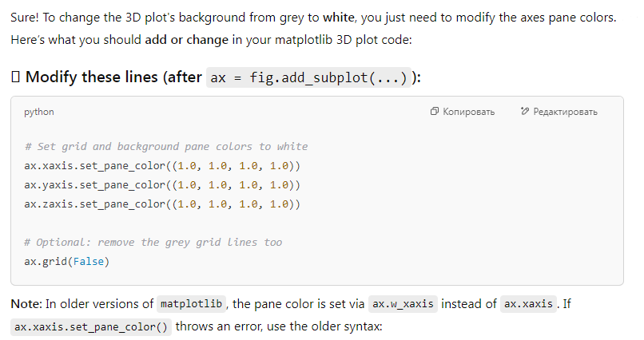Click the bold Note: text
644x340 pixels.
[26, 304]
